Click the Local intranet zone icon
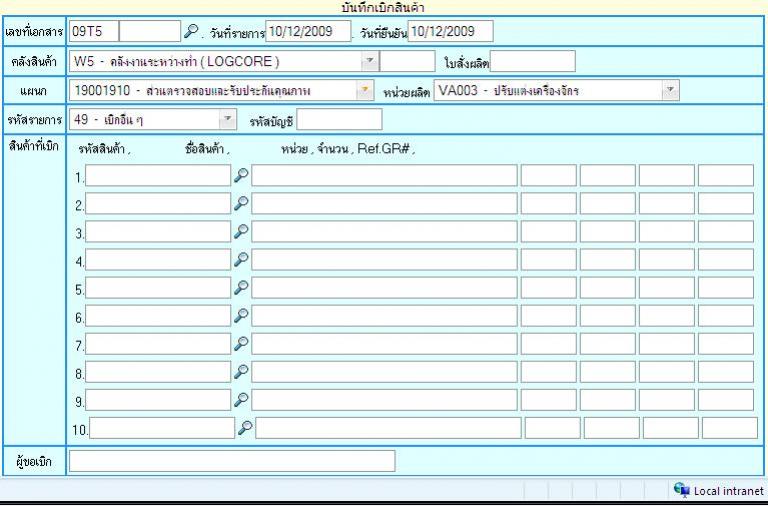The image size is (768, 506). pos(682,490)
